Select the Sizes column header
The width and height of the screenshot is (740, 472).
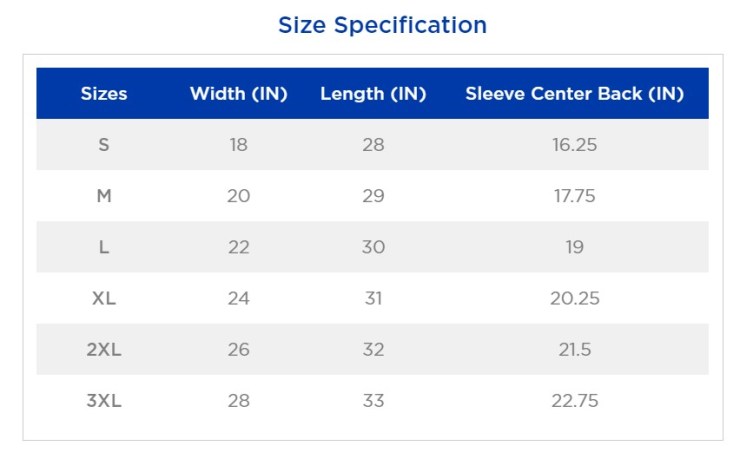(x=104, y=94)
